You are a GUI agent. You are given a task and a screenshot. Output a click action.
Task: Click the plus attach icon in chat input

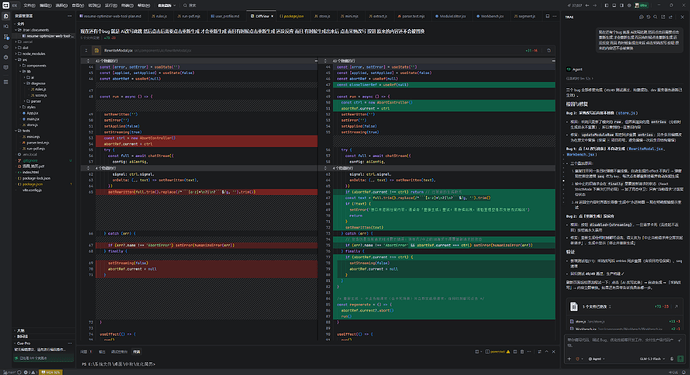[569, 359]
